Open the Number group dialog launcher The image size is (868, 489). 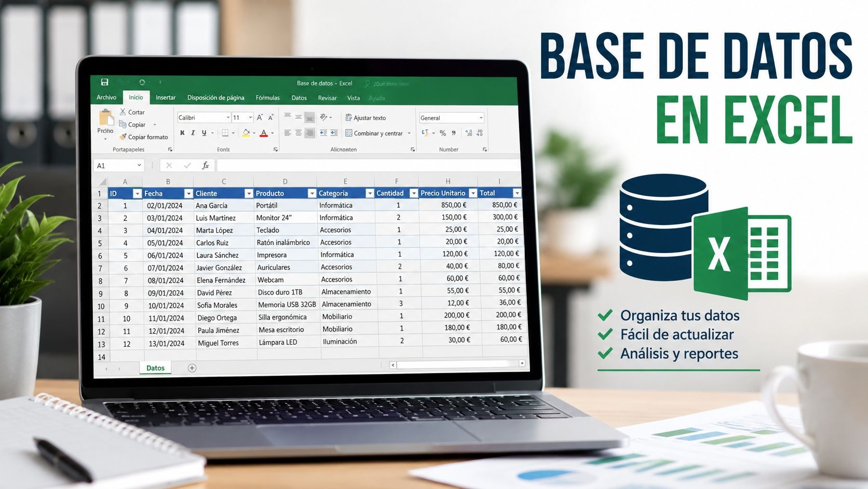coord(485,150)
